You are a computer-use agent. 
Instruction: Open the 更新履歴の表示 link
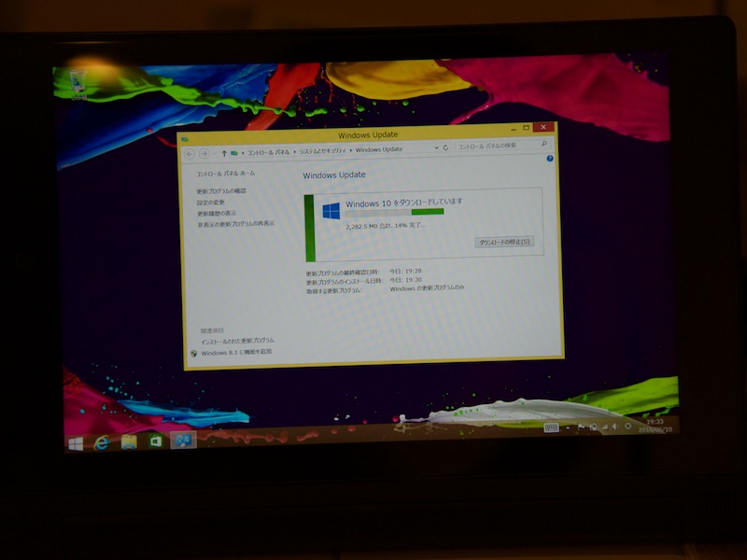217,214
